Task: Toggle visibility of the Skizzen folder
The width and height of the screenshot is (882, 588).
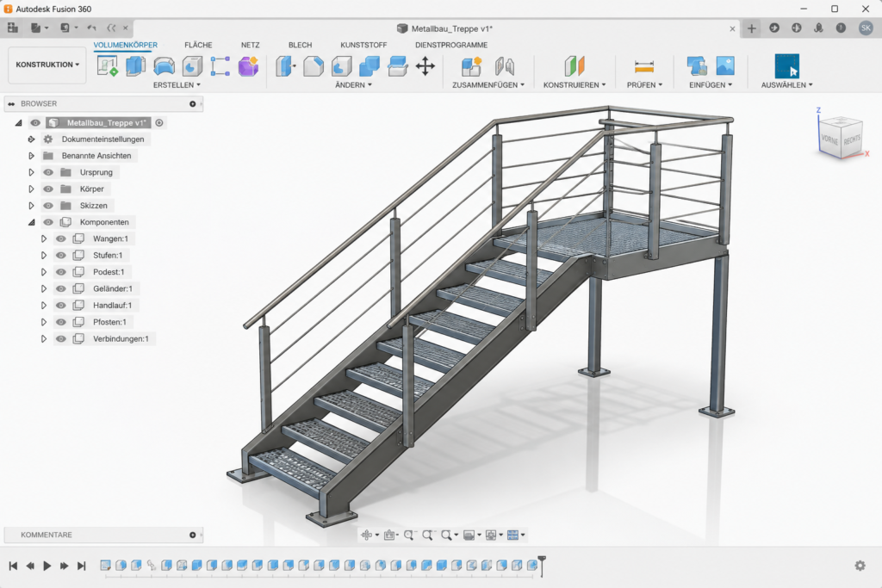Action: coord(48,206)
